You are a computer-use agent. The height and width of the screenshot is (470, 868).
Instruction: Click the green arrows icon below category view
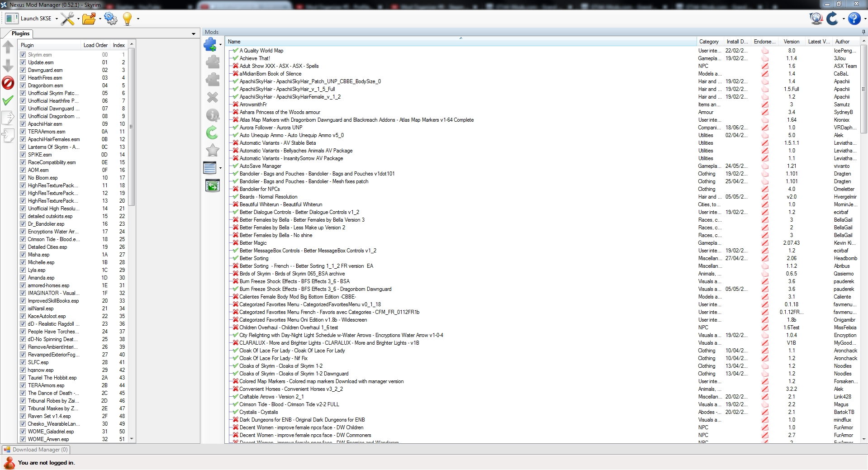click(x=213, y=185)
